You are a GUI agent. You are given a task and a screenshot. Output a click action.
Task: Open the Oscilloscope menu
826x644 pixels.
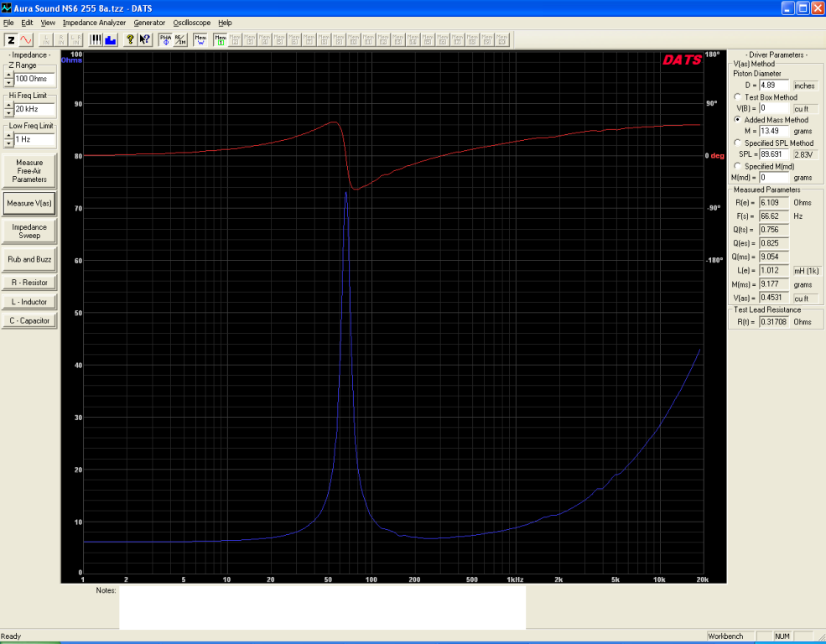click(x=192, y=23)
